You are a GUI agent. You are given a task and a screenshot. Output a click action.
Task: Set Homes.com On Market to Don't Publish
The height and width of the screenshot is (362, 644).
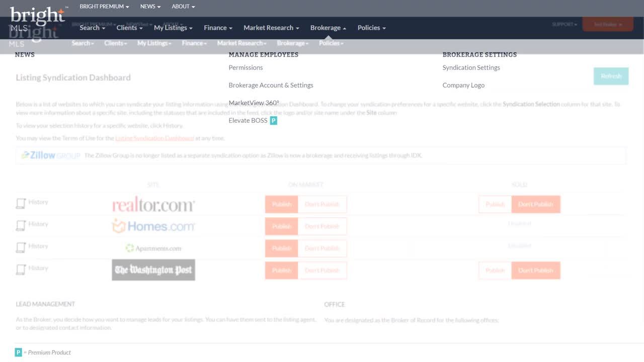point(322,226)
